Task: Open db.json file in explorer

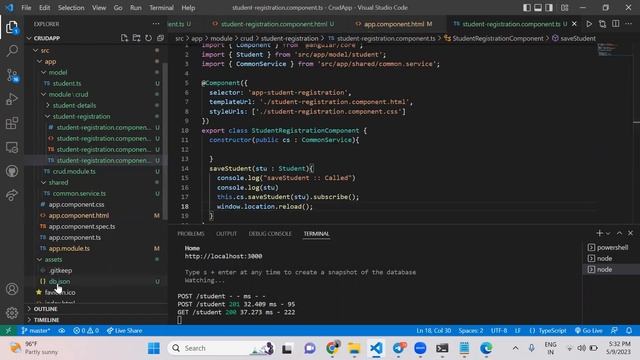Action: point(60,282)
